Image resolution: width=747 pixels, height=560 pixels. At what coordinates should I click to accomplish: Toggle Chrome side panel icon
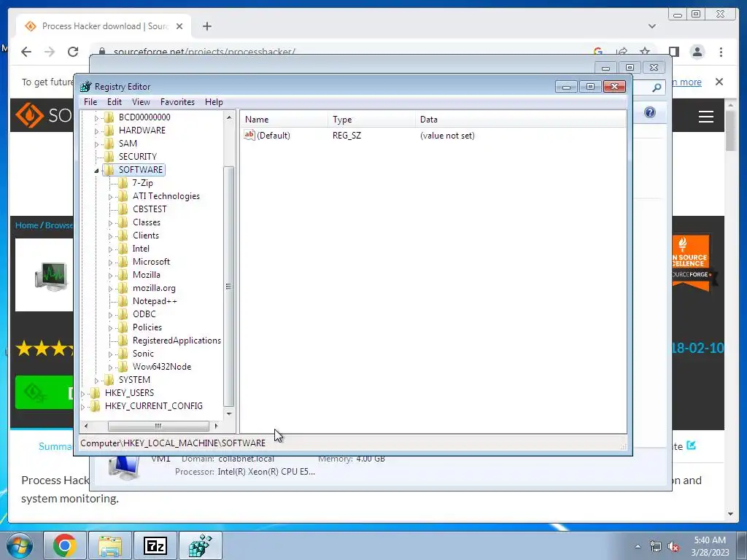(673, 52)
